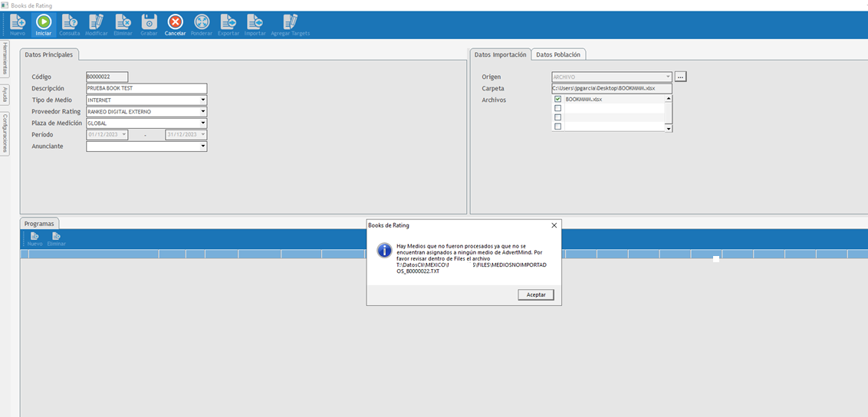Open the Origen ARCHIVO dropdown
868x417 pixels.
[x=668, y=77]
